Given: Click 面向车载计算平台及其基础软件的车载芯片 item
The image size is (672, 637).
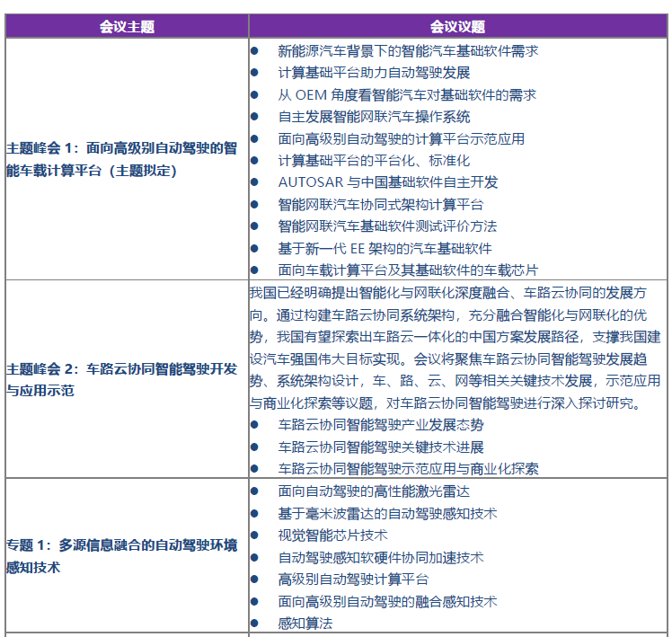Looking at the screenshot, I should 408,270.
